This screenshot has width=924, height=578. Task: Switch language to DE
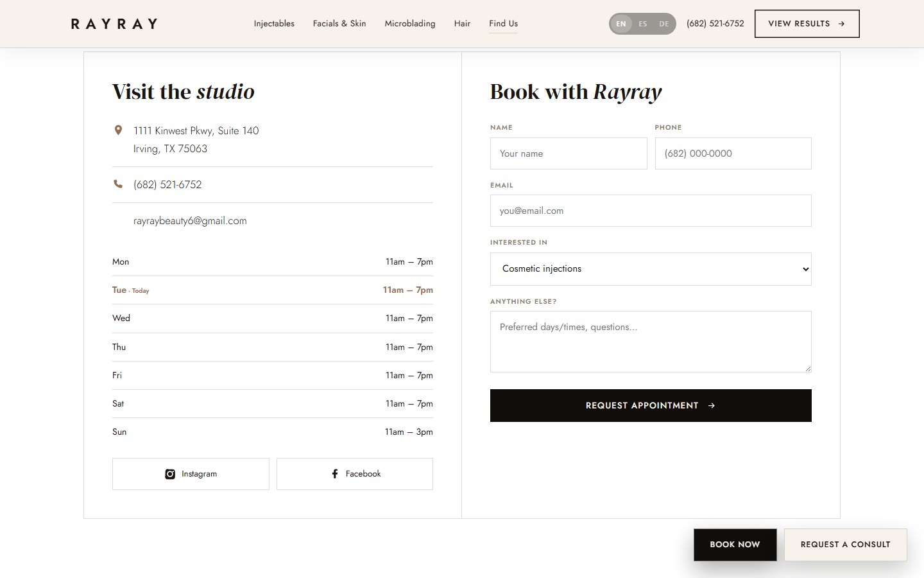(x=664, y=24)
